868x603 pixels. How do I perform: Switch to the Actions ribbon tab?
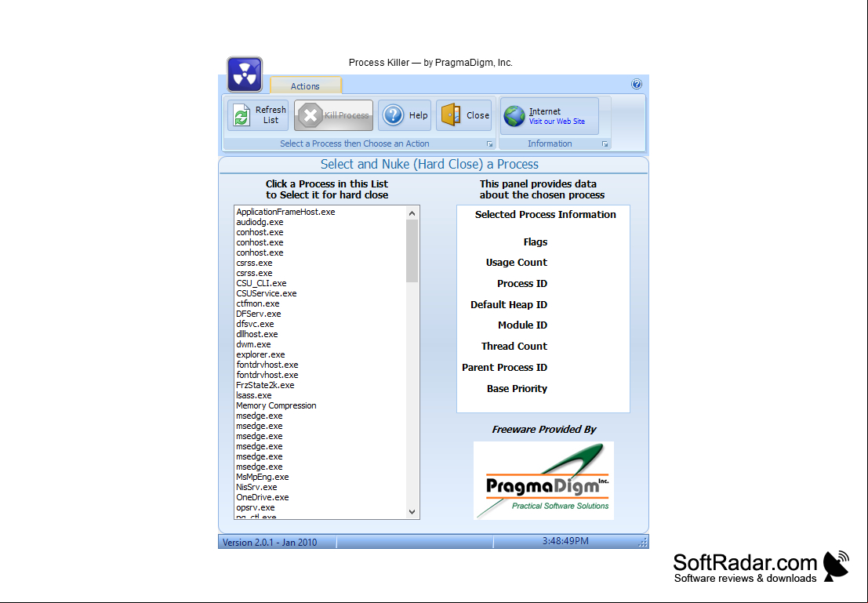coord(306,85)
